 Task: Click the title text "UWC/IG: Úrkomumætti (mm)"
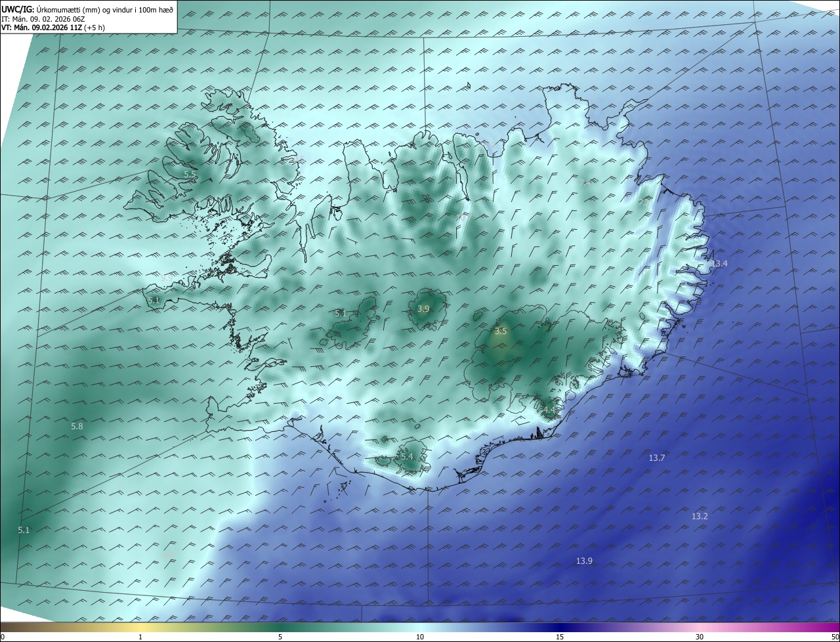tap(51, 10)
